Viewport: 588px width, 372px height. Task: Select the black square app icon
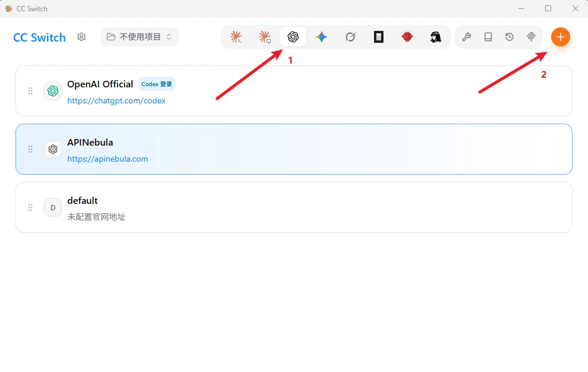(x=379, y=37)
